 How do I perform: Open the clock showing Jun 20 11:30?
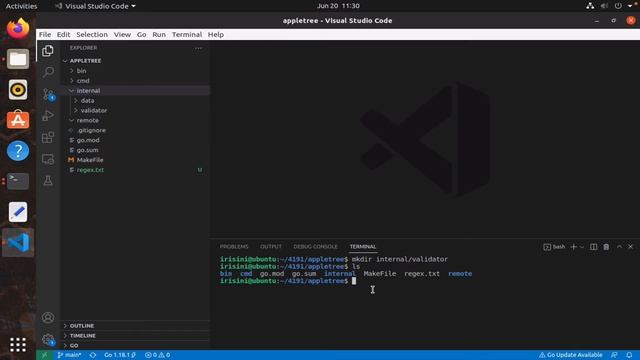click(338, 6)
